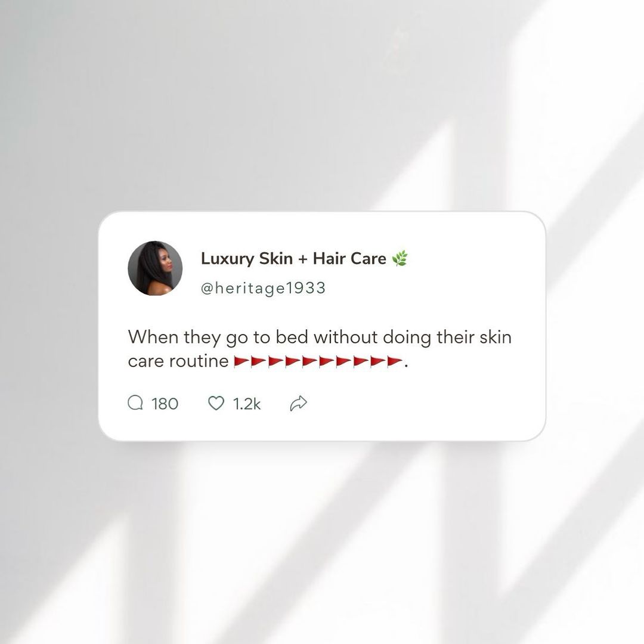Click the word "skin" ending the first line
Viewport: 644px width, 644px height.
tap(496, 337)
